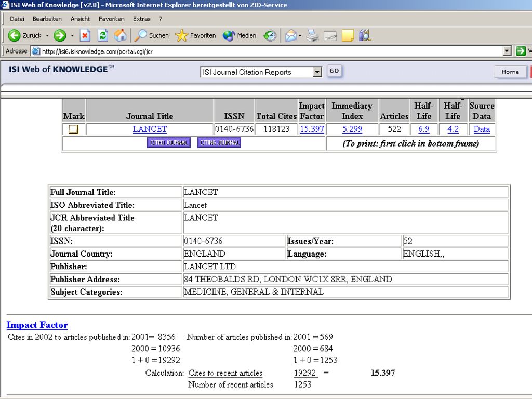Image resolution: width=532 pixels, height=399 pixels.
Task: Click the GO button
Action: 334,71
